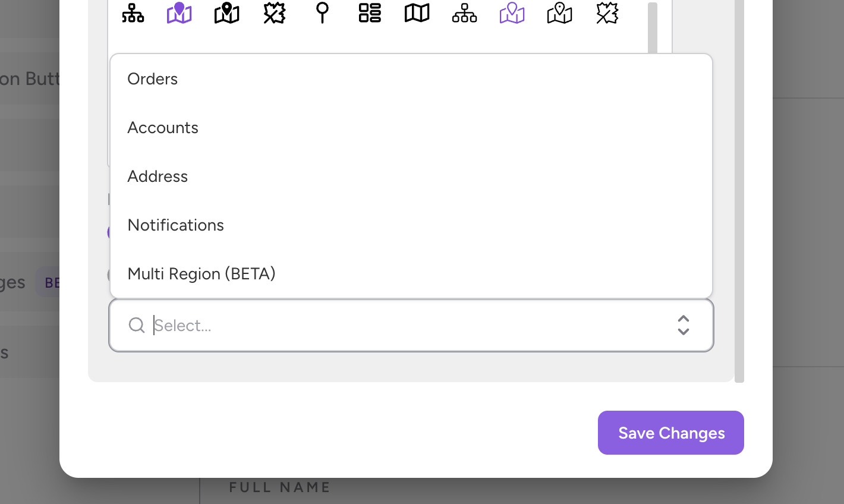Image resolution: width=844 pixels, height=504 pixels.
Task: Select the bold sitemap hierarchy icon
Action: (133, 13)
